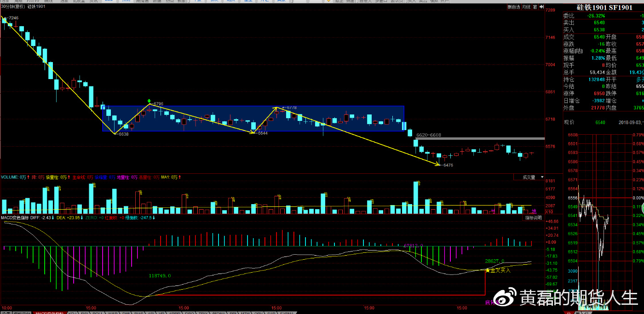Viewport: 644px width, 314px height.
Task: Click the 28627.0 MACD area label
Action: pos(495,261)
